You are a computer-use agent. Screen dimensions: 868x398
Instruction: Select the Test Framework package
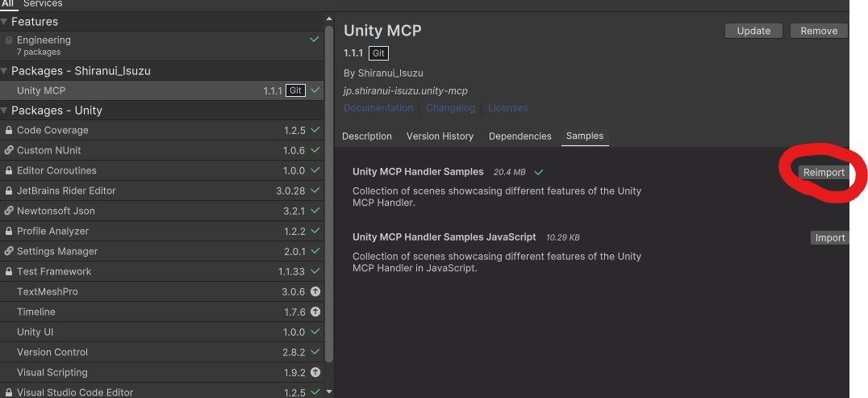[161, 271]
